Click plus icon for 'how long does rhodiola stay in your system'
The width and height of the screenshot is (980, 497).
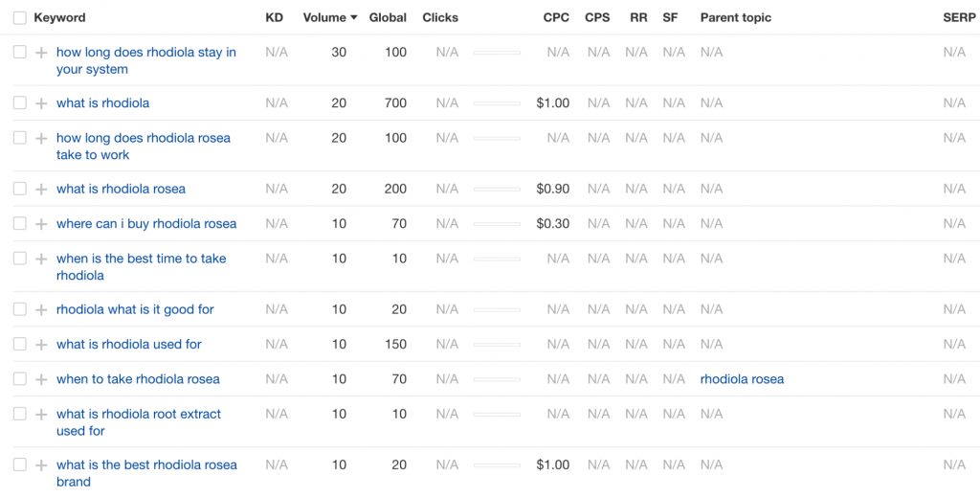pos(41,53)
